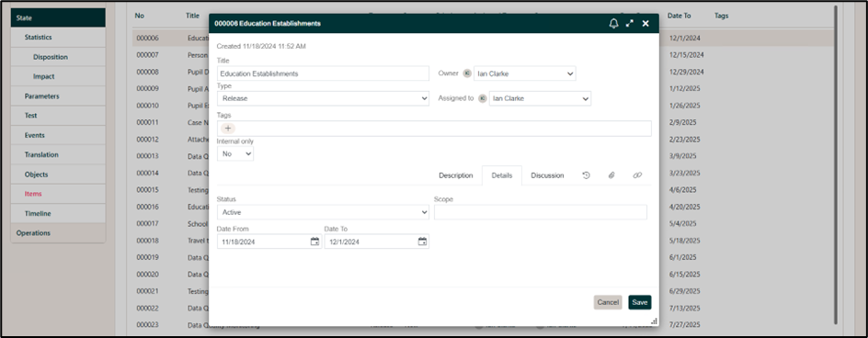The width and height of the screenshot is (868, 338).
Task: Click into the Title input field
Action: pos(323,73)
